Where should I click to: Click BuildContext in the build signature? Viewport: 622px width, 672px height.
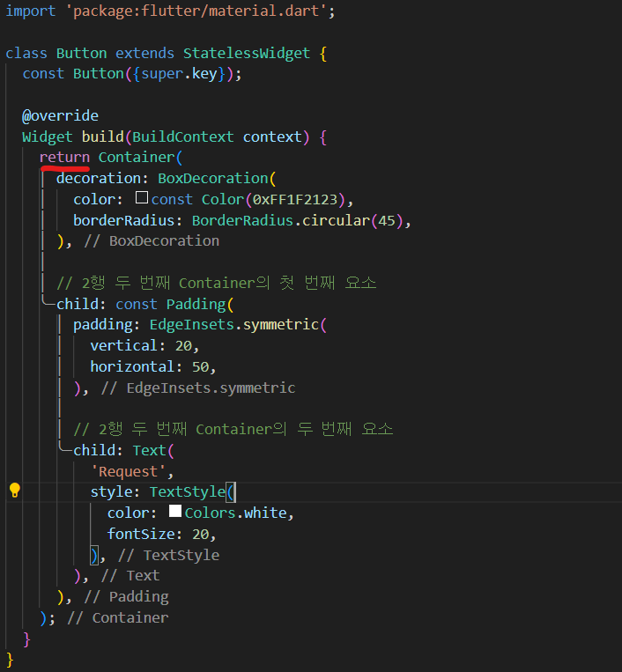click(x=183, y=137)
